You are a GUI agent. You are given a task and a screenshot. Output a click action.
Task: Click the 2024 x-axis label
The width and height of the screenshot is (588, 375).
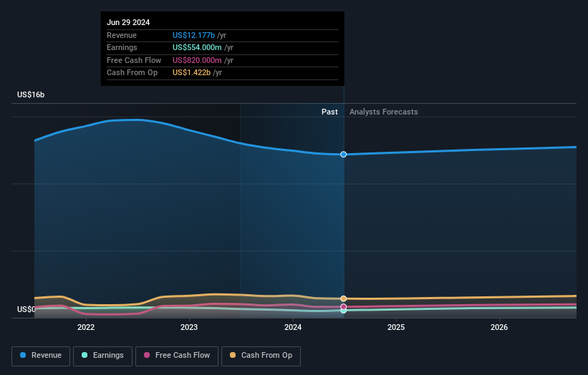coord(293,327)
